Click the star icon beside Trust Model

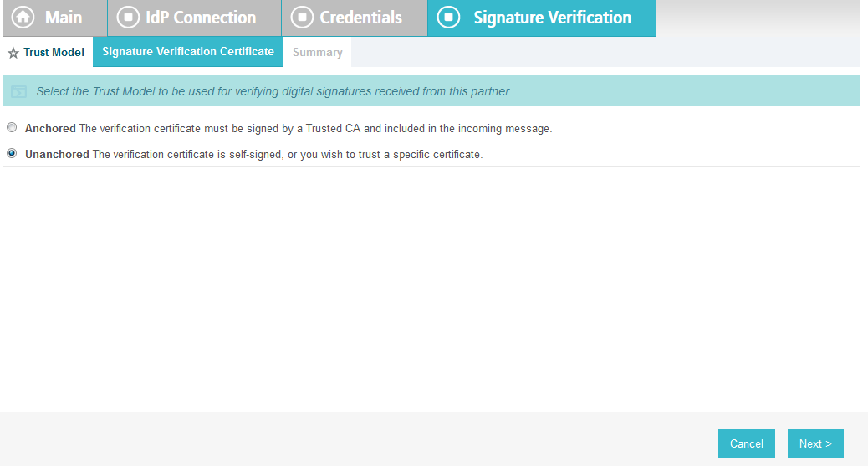[13, 53]
